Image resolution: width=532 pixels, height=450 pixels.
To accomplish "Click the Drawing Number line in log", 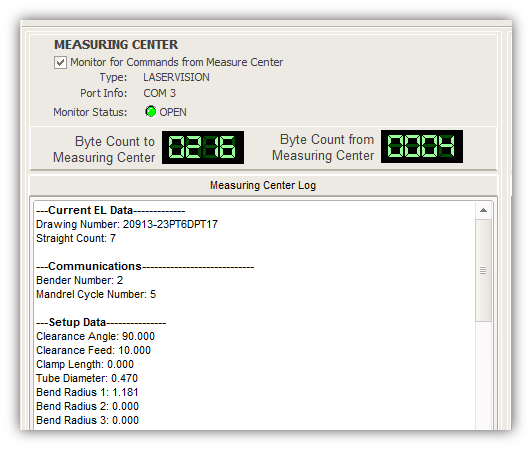I will 127,224.
